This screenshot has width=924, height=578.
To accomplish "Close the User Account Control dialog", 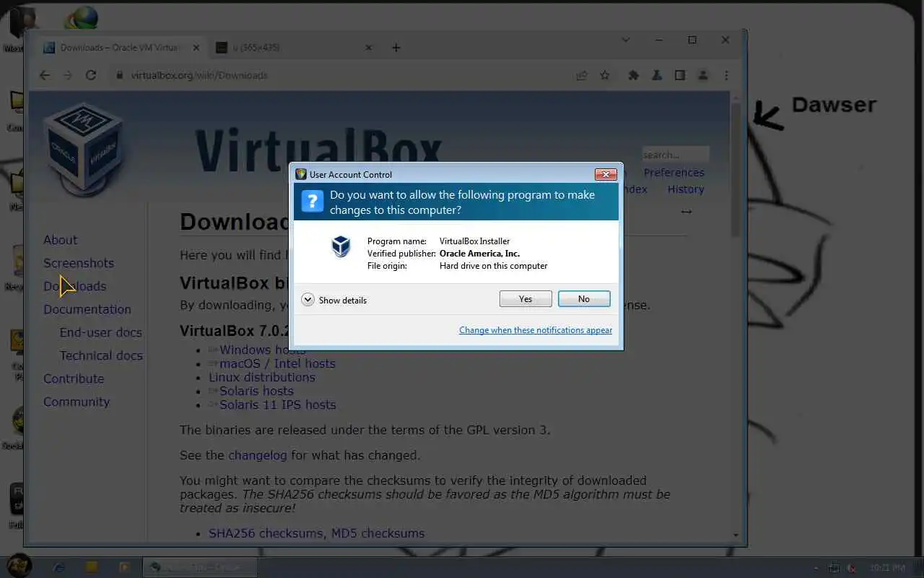I will pyautogui.click(x=605, y=174).
